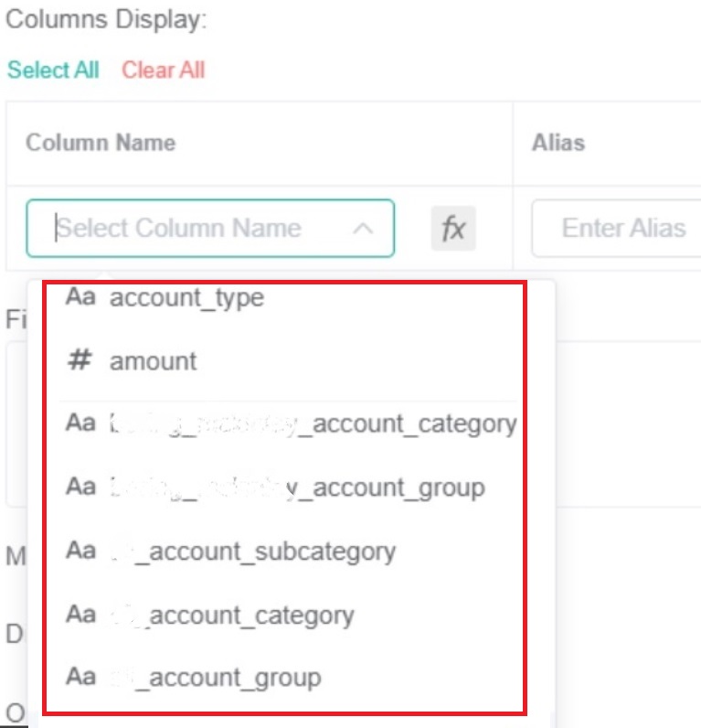The height and width of the screenshot is (728, 701).
Task: Click the Aa icon beside account_subcategory
Action: pos(80,551)
